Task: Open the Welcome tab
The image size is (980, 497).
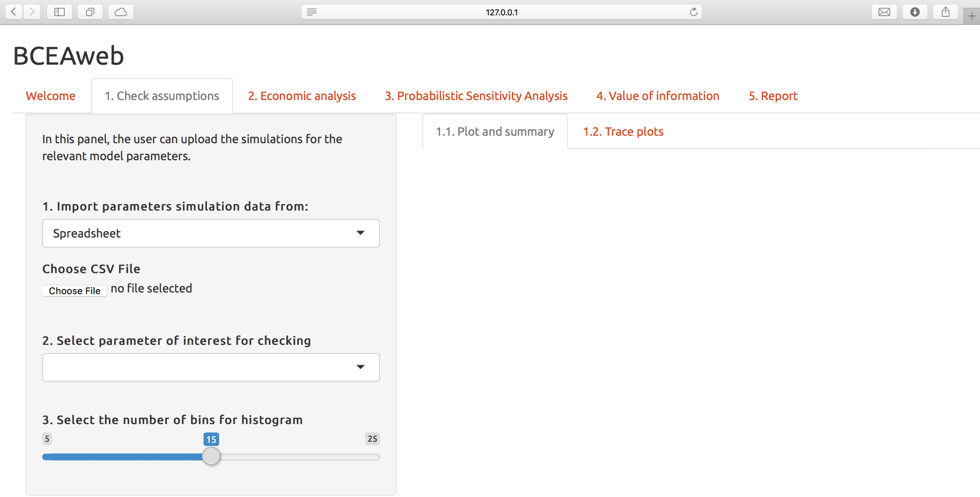Action: point(51,96)
